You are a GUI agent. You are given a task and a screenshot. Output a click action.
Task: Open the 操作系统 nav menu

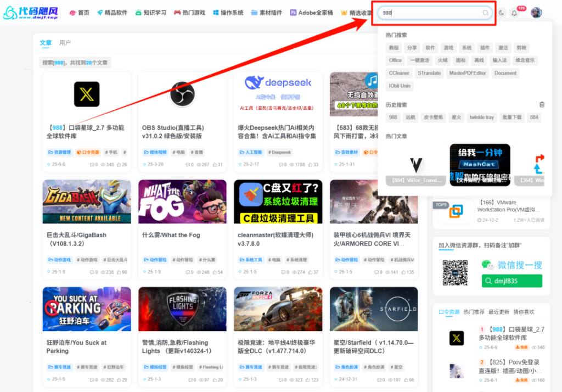[x=228, y=13]
